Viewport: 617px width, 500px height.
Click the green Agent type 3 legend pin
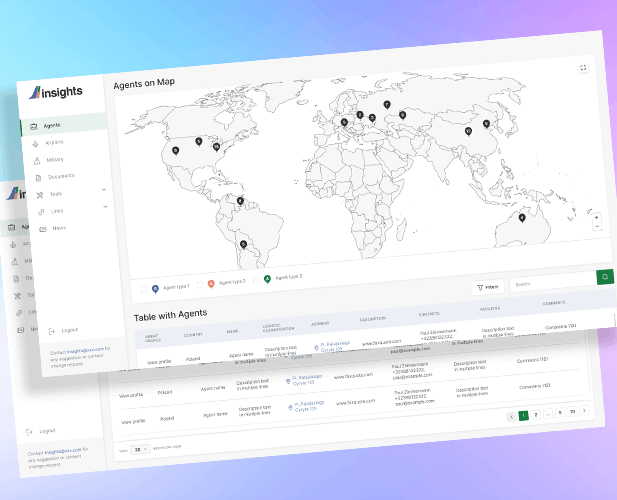click(x=267, y=279)
